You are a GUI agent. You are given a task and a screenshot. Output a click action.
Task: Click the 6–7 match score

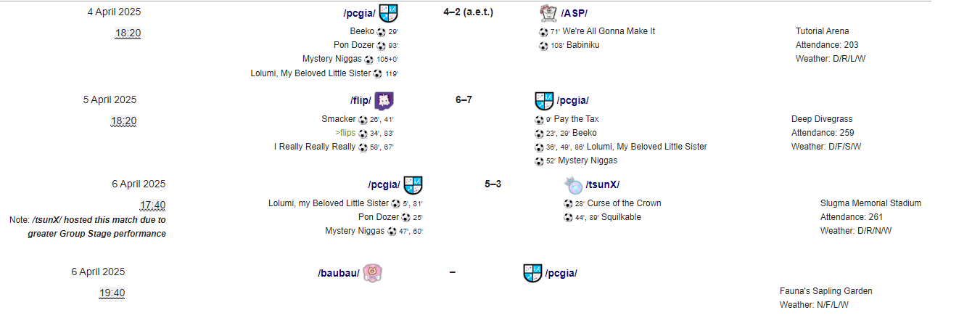click(464, 100)
